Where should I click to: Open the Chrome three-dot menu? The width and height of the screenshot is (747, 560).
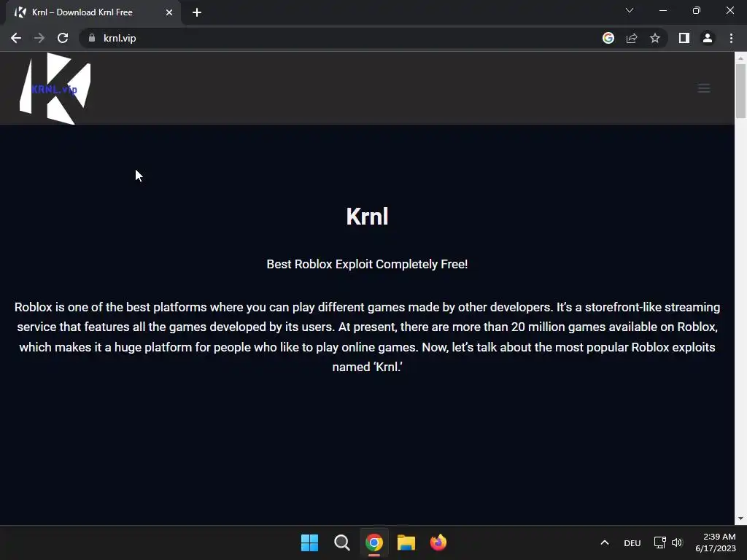(x=731, y=38)
